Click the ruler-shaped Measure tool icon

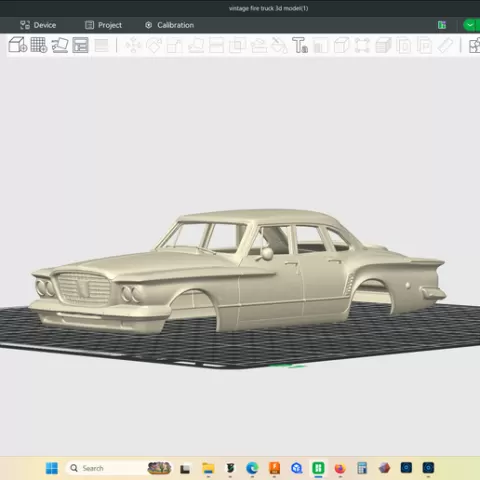click(445, 45)
